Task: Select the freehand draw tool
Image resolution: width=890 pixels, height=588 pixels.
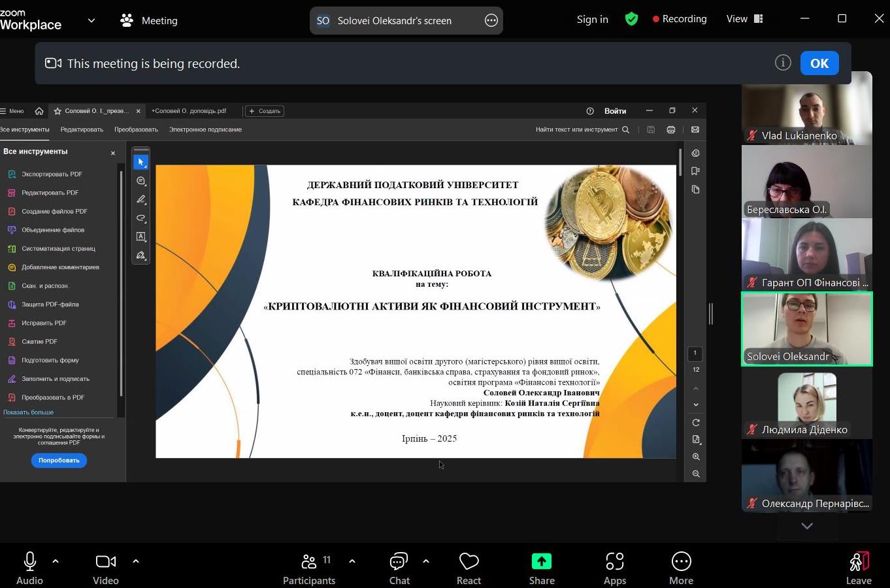Action: (x=141, y=218)
